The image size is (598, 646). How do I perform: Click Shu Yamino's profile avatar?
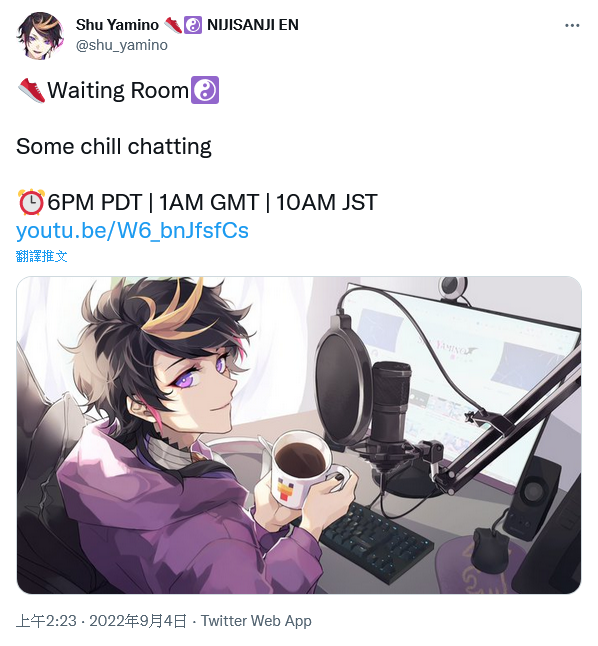(40, 36)
